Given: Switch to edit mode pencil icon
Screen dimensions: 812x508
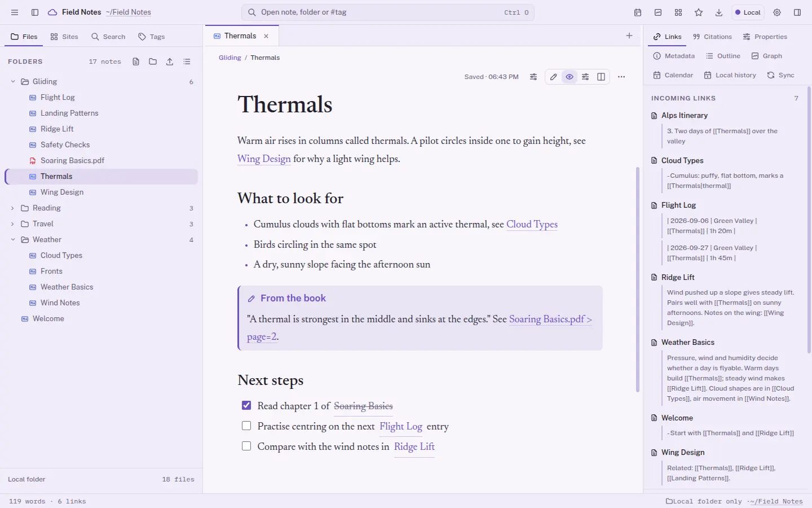Looking at the screenshot, I should [x=554, y=77].
